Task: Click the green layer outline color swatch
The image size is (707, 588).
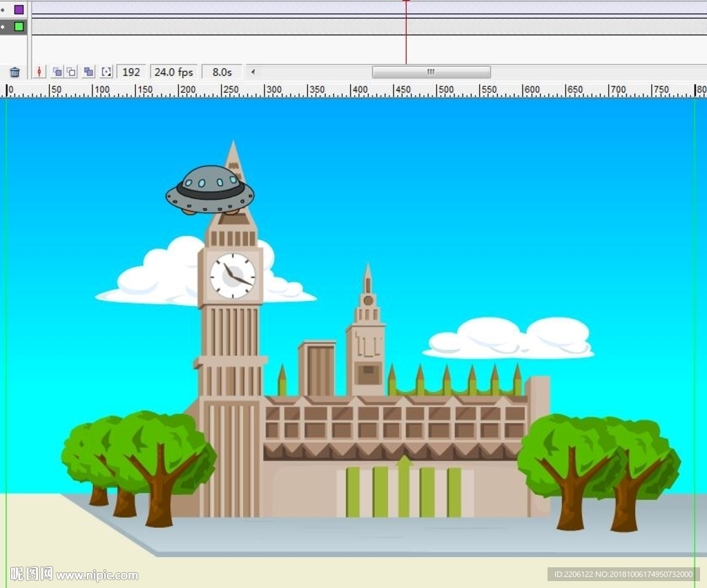Action: tap(19, 27)
